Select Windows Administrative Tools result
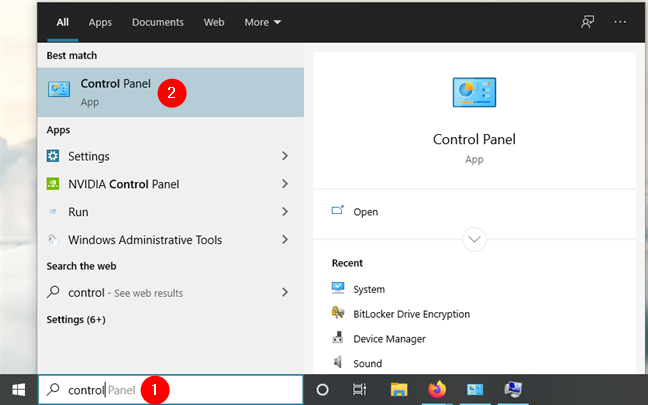648x405 pixels. point(144,240)
